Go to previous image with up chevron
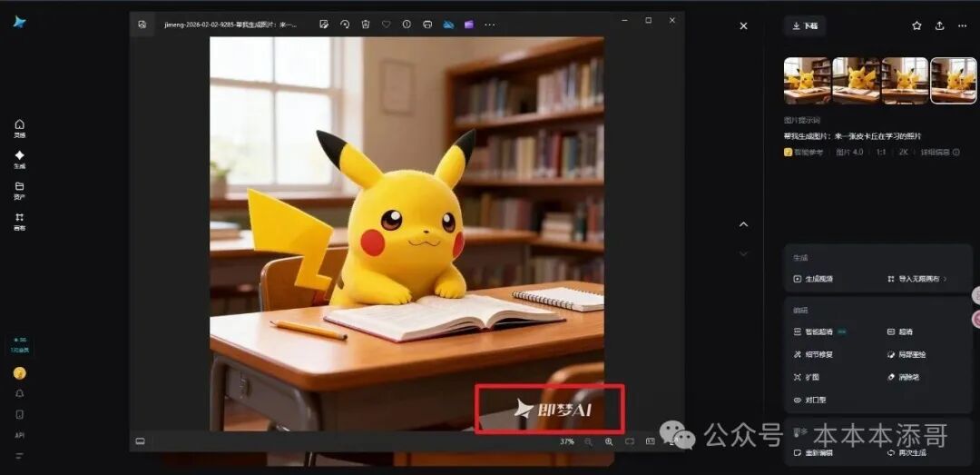 coord(743,224)
